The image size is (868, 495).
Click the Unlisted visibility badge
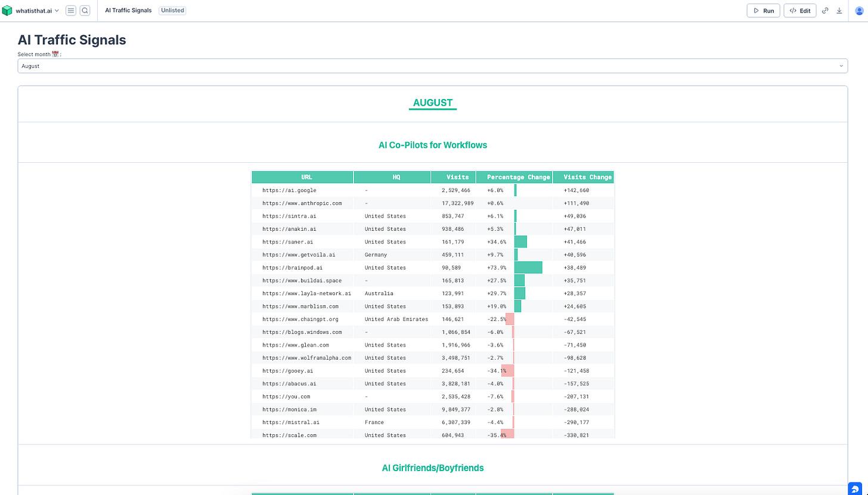(172, 11)
